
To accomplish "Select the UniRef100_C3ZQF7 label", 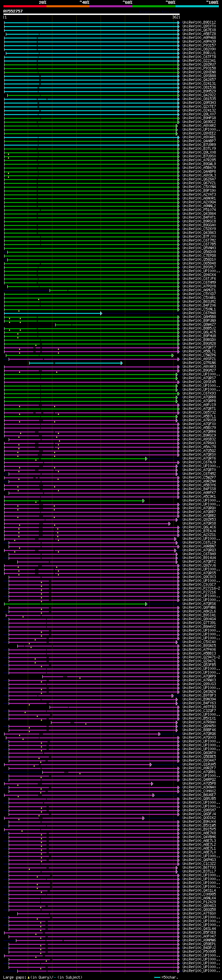I will tap(199, 711).
